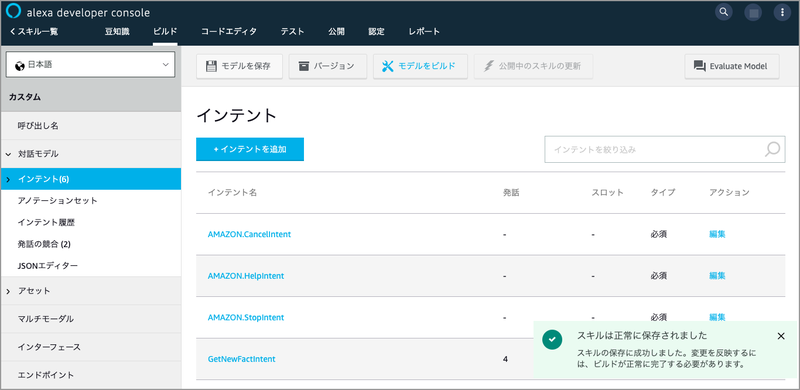Go back to スキル一覧
Viewport: 800px width, 390px height.
point(33,32)
